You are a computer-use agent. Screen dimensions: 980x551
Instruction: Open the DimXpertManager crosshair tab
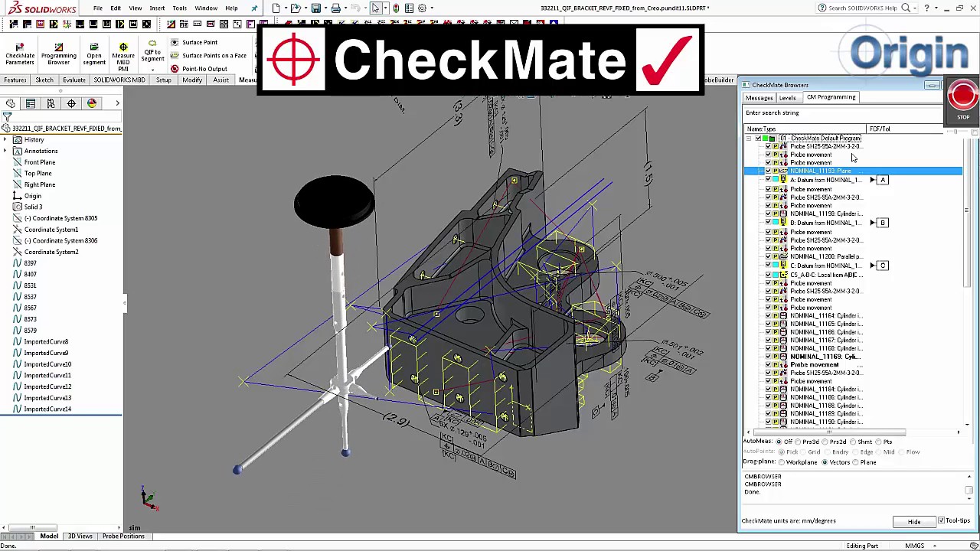click(71, 103)
